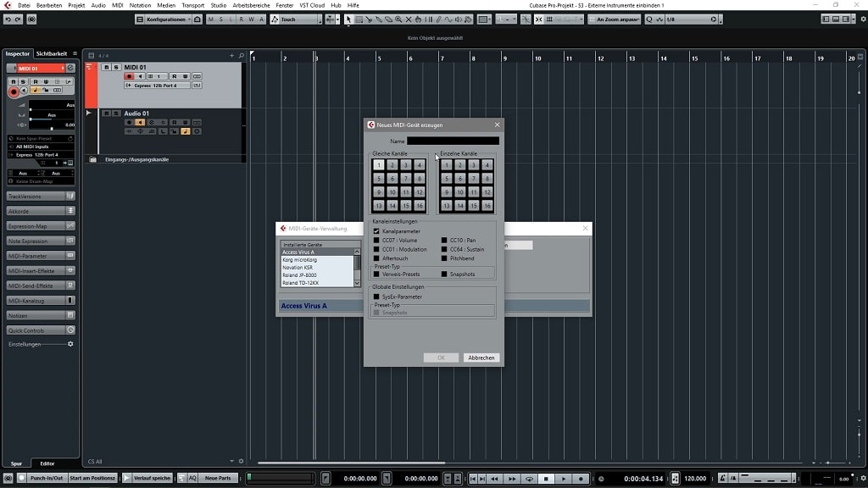Enable the CC07 : Volume checkbox
868x488 pixels.
tap(376, 240)
